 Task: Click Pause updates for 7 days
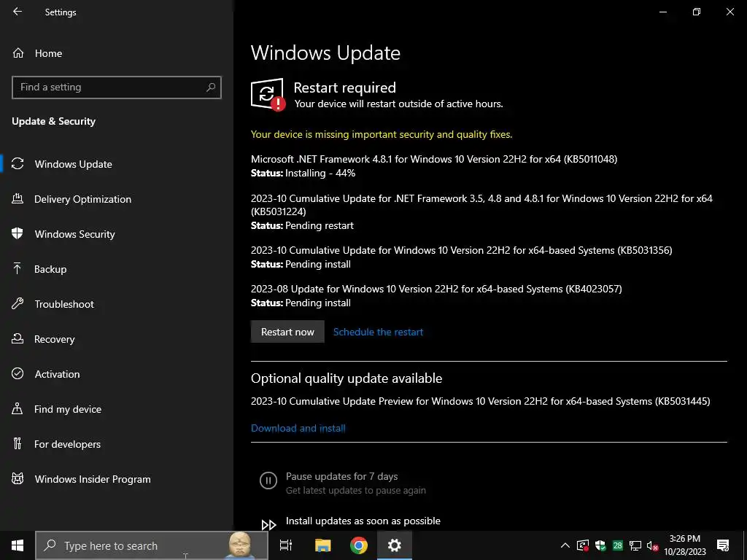[x=341, y=477]
